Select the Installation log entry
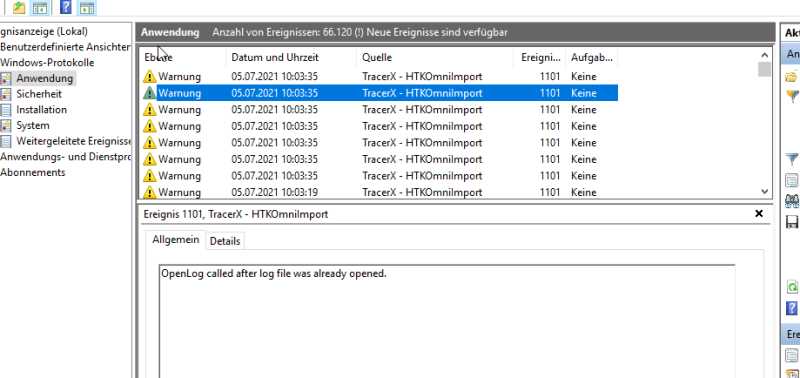800x378 pixels. point(41,110)
